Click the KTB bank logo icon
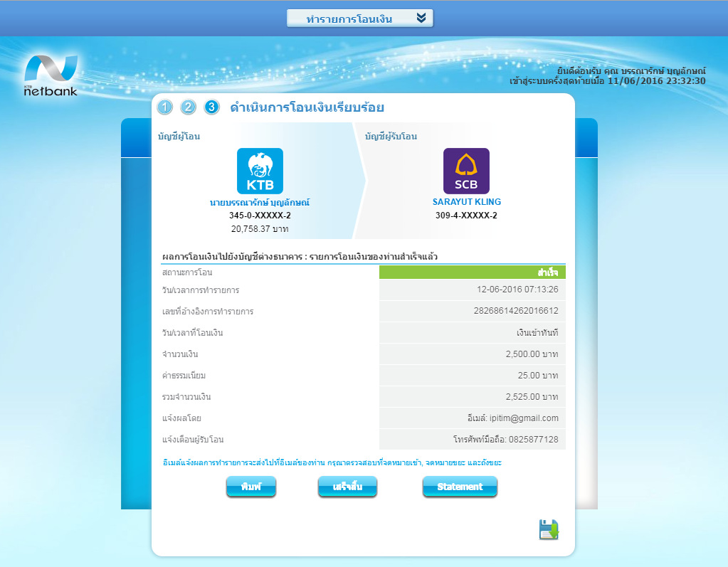 click(260, 171)
